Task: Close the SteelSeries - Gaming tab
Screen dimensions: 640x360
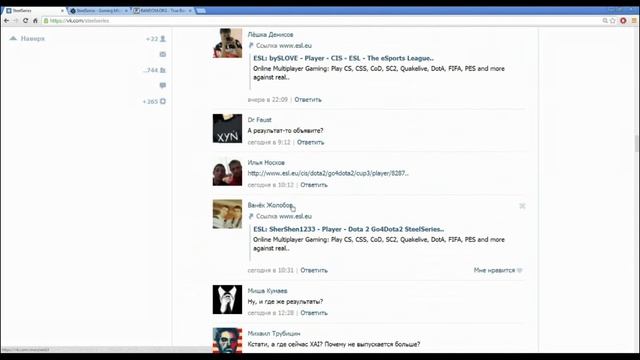Action: 127,11
